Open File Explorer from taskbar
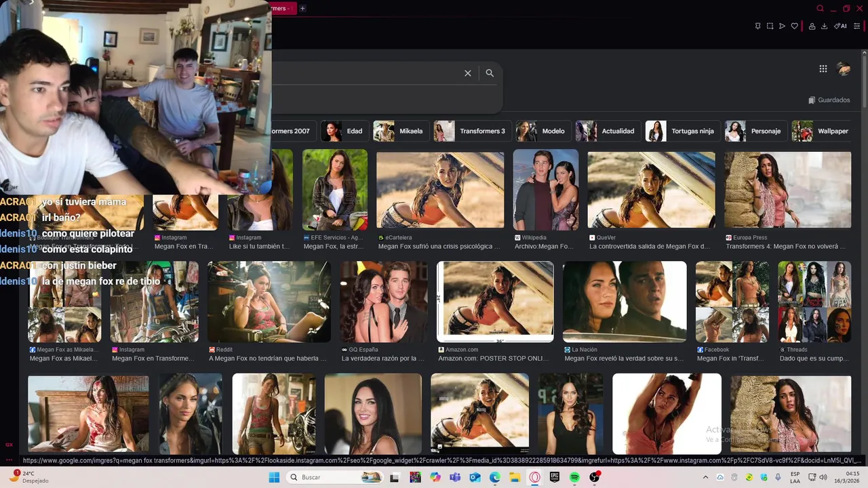 point(515,477)
